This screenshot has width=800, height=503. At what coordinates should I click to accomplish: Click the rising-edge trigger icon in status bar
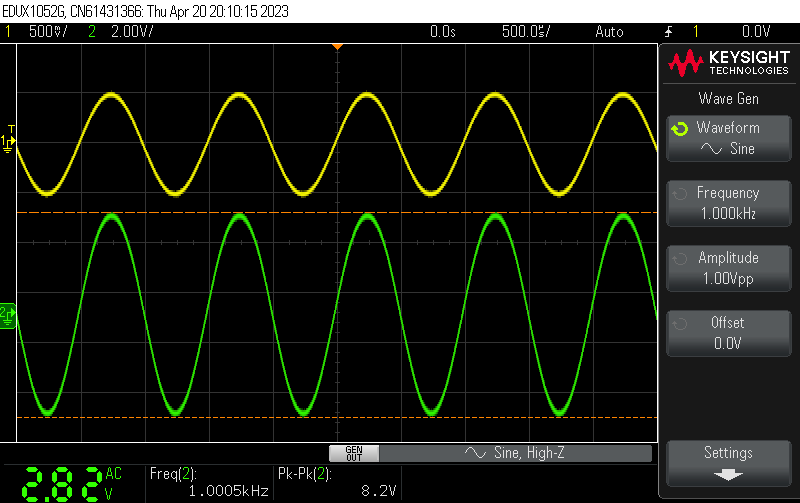coord(668,32)
